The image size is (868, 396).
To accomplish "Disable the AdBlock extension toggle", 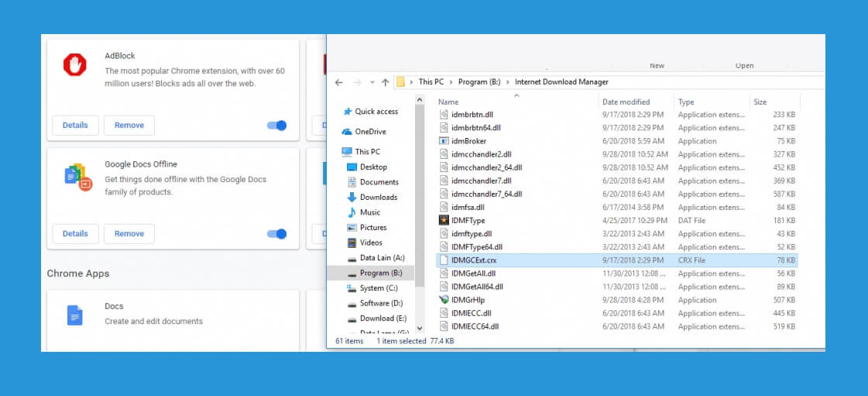I will tap(276, 126).
